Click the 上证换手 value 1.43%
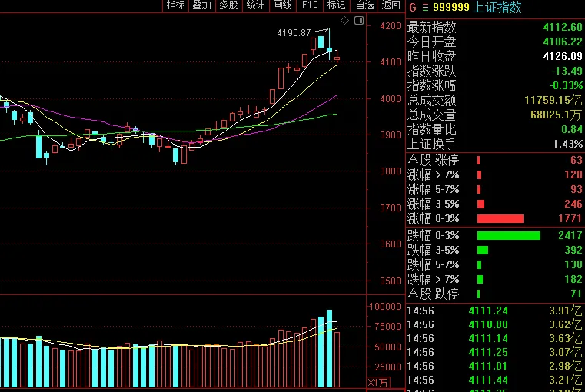Image resolution: width=585 pixels, height=392 pixels. pyautogui.click(x=567, y=144)
